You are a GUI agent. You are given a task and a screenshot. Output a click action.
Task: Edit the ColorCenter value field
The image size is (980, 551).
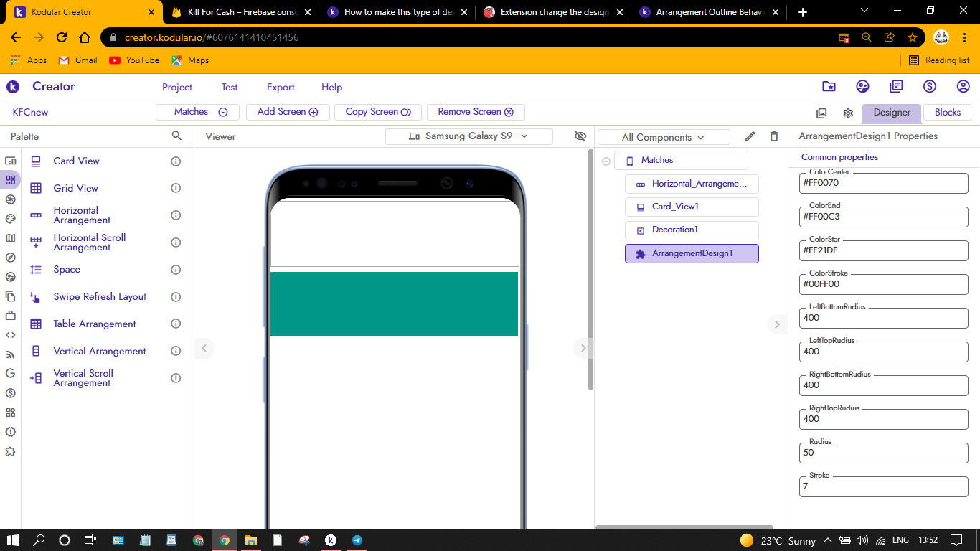coord(884,183)
